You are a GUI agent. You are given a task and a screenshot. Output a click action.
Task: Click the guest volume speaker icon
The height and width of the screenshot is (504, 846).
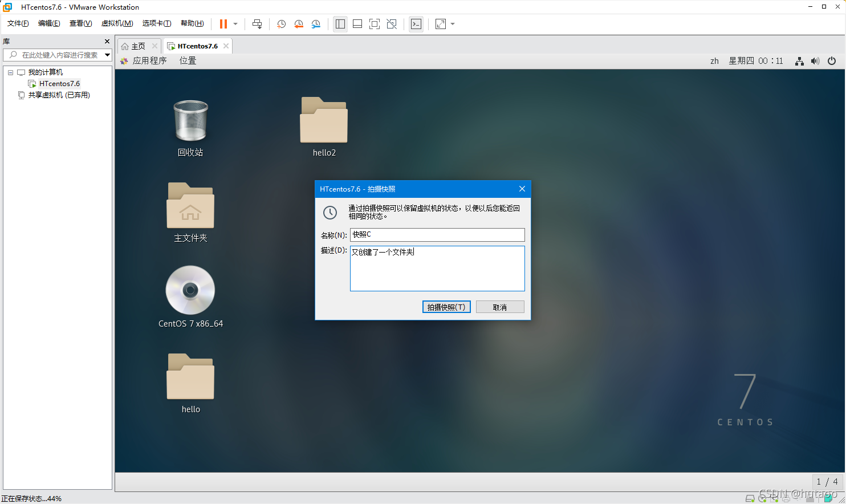click(x=815, y=61)
